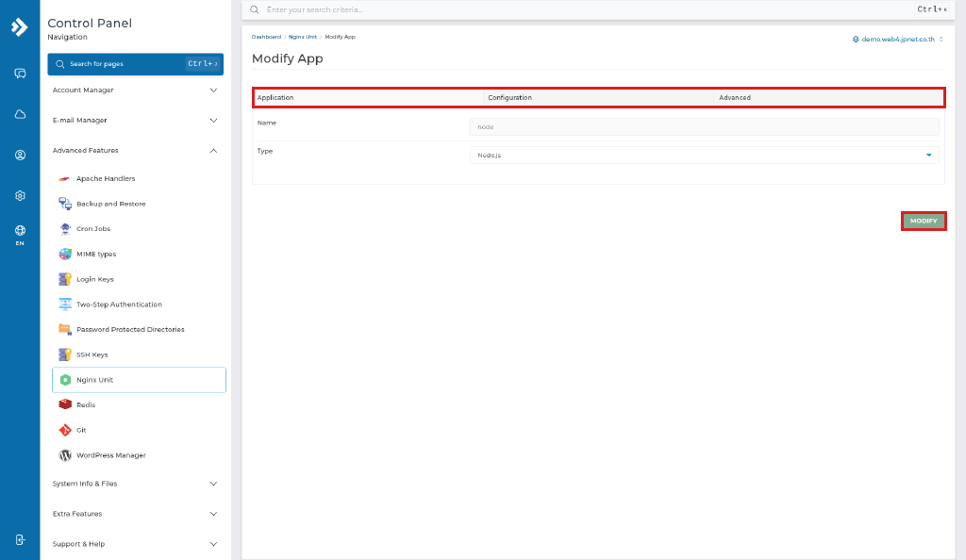Viewport: 966px width, 560px height.
Task: Open the Backup and Restore icon
Action: [x=65, y=204]
